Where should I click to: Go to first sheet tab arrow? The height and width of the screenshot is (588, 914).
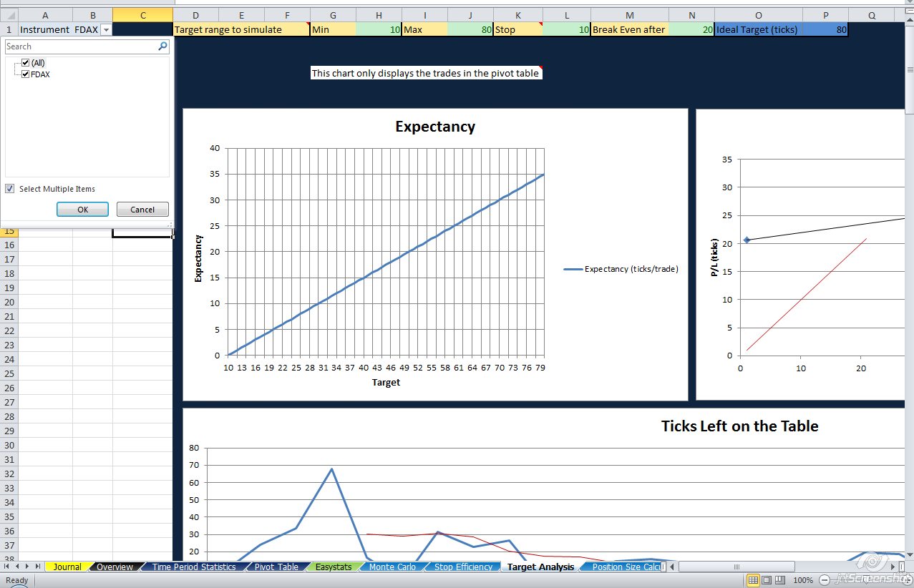tap(7, 567)
